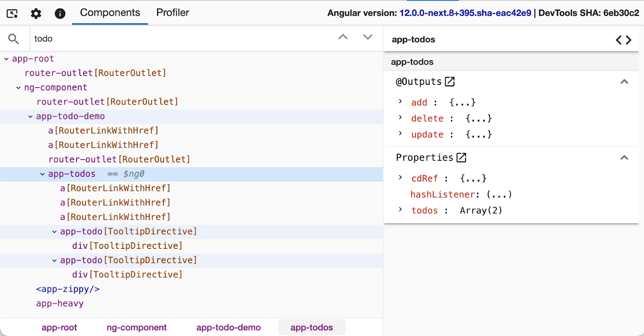Image resolution: width=644 pixels, height=336 pixels.
Task: Open the Angular version link
Action: point(465,13)
